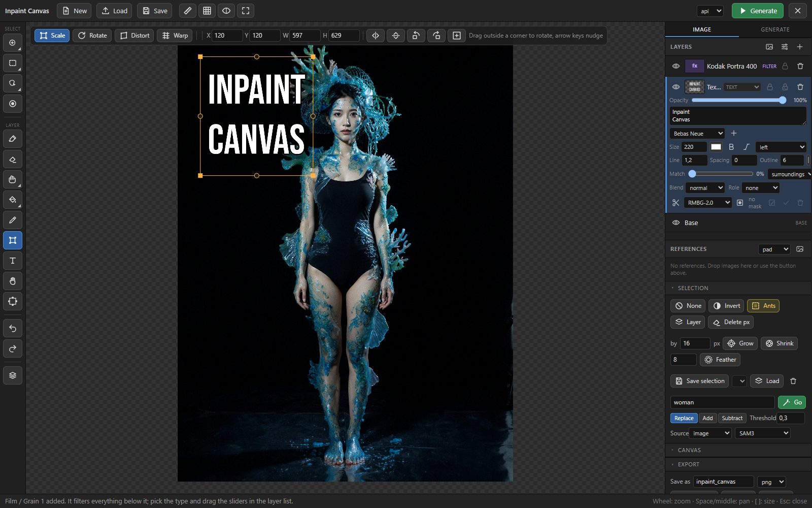Select the Add selection mode
812x508 pixels.
707,418
